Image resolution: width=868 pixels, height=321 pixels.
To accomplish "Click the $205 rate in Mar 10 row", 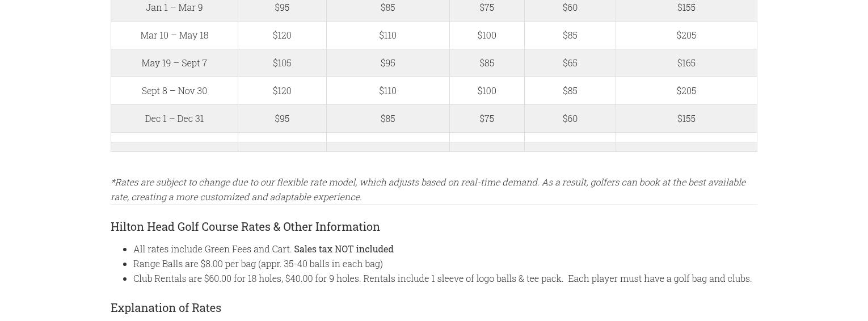I will pyautogui.click(x=686, y=35).
